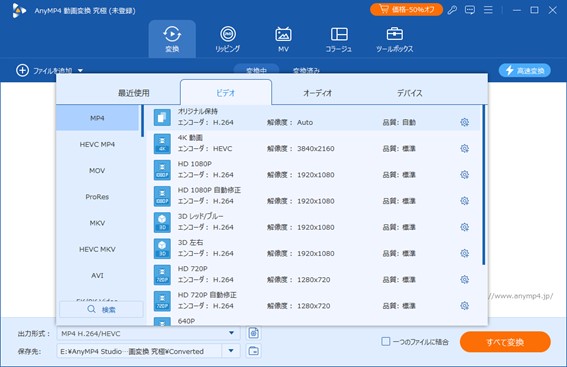567x367 pixels.
Task: Switch to the 最近使用 tab
Action: 134,93
